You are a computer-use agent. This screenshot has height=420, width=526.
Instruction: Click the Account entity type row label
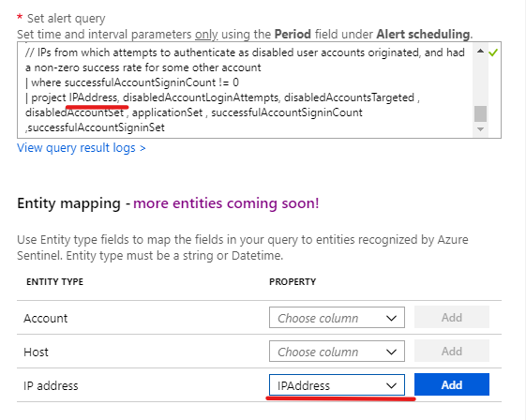point(46,318)
